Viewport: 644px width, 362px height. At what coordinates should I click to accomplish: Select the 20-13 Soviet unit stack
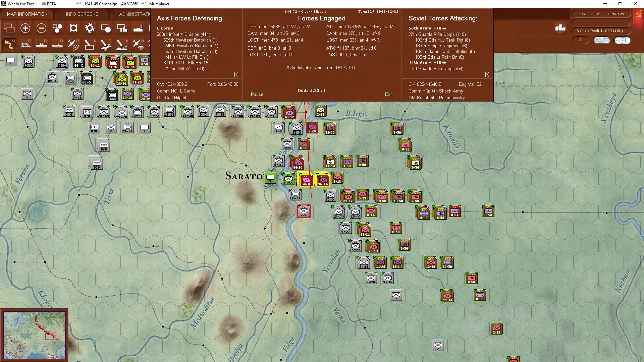373,247
